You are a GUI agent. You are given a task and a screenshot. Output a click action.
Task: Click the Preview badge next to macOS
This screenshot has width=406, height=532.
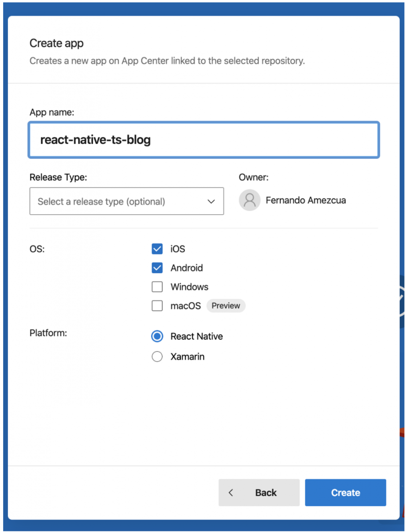[x=226, y=305]
